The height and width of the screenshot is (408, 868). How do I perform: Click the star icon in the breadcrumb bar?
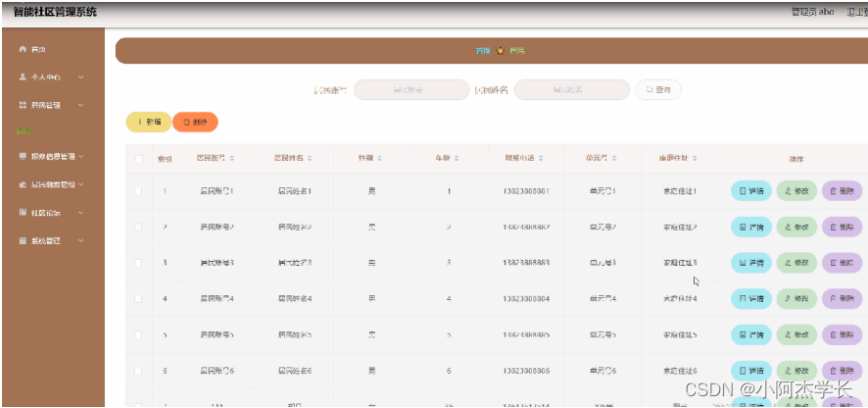click(501, 50)
